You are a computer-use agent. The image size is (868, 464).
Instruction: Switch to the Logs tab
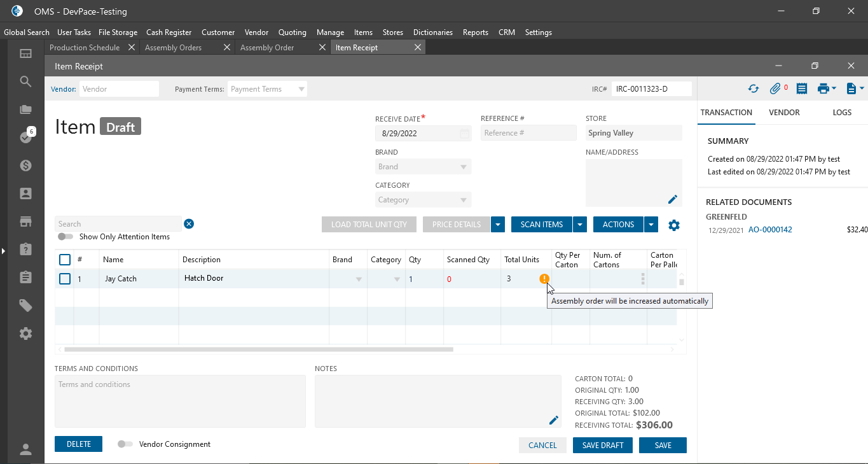[x=842, y=112]
